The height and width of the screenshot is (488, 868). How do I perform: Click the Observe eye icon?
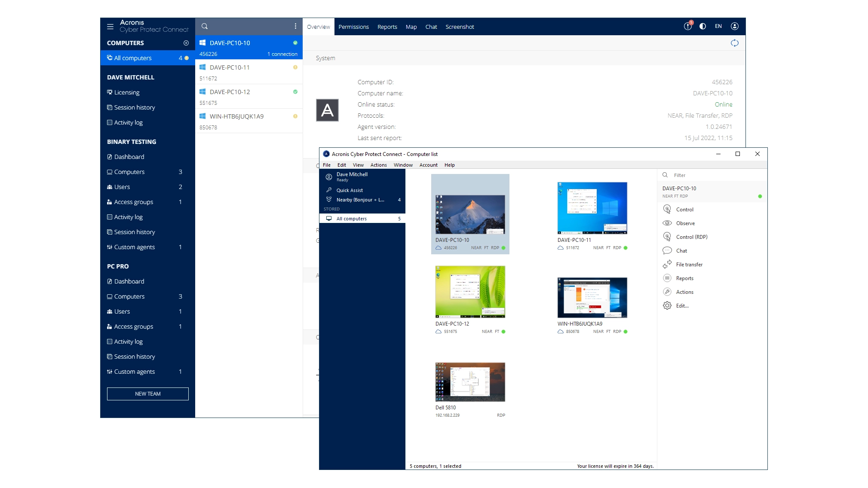tap(667, 223)
